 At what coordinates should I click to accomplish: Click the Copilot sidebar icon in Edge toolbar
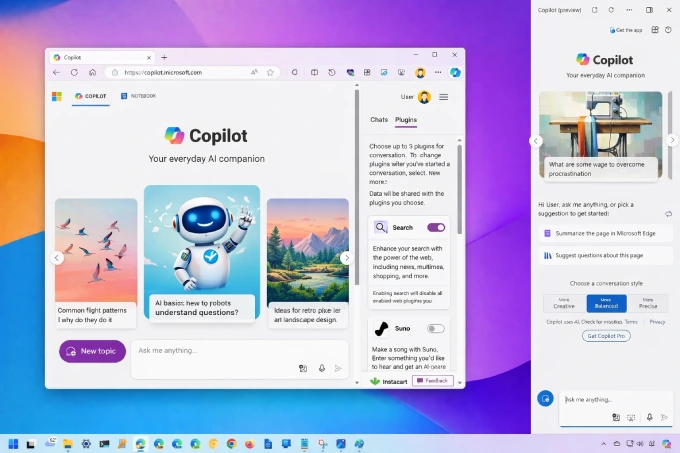(455, 72)
